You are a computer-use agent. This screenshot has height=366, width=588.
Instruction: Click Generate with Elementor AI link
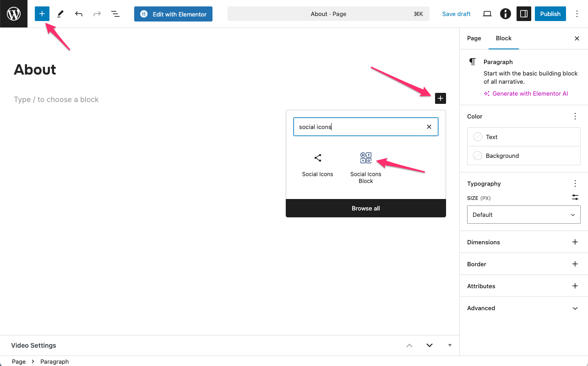[530, 93]
